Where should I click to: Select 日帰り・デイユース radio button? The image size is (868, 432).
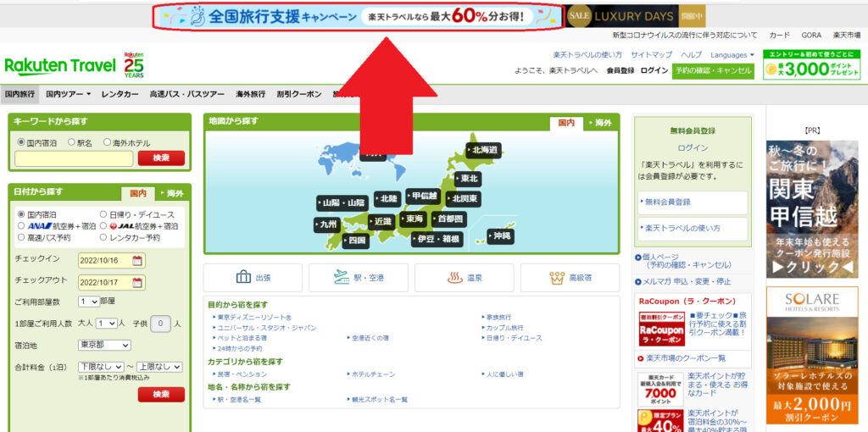(103, 214)
